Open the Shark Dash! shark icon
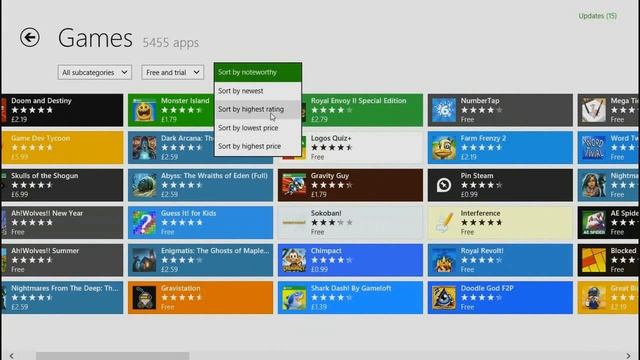 click(x=294, y=298)
